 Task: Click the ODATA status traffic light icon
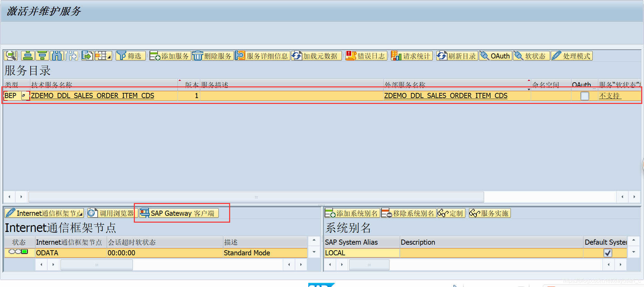tap(19, 252)
